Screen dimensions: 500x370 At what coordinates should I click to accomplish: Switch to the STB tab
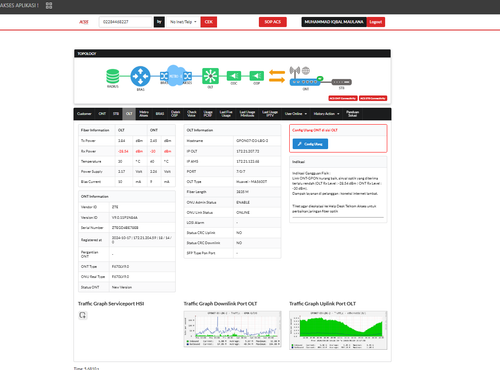click(x=116, y=114)
